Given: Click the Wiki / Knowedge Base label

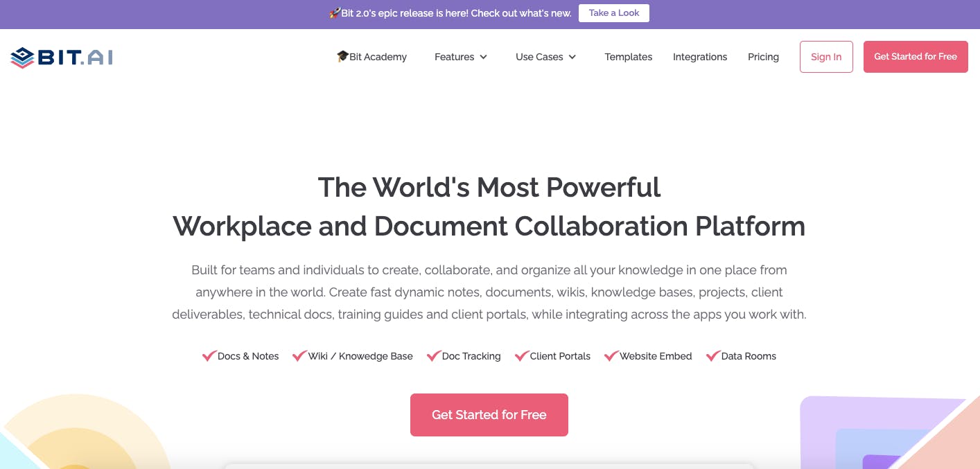Looking at the screenshot, I should 360,356.
